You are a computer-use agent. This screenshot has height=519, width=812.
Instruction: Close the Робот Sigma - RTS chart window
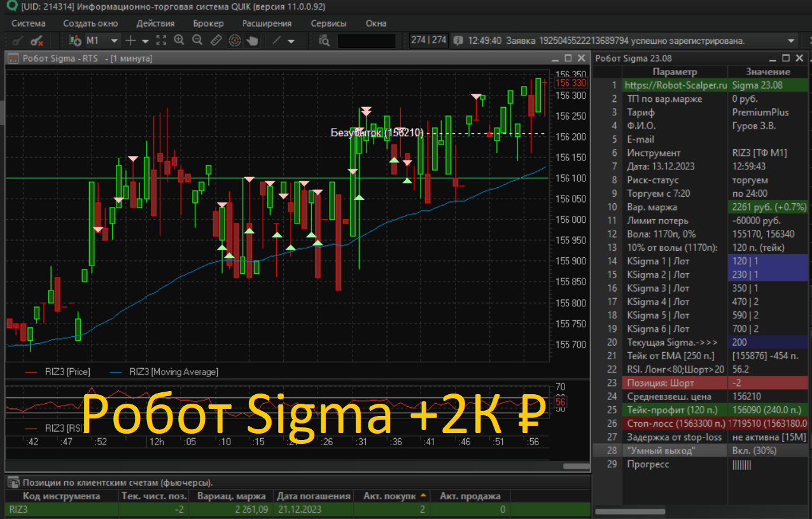pos(582,58)
